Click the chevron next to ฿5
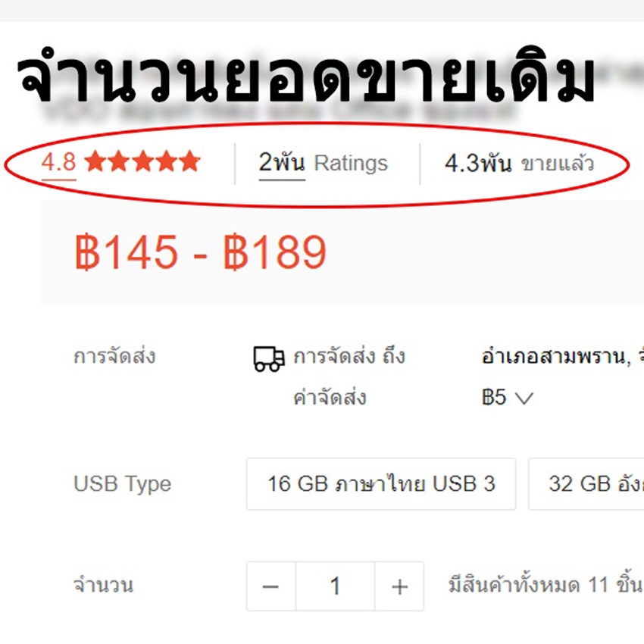The height and width of the screenshot is (644, 644). coord(524,399)
